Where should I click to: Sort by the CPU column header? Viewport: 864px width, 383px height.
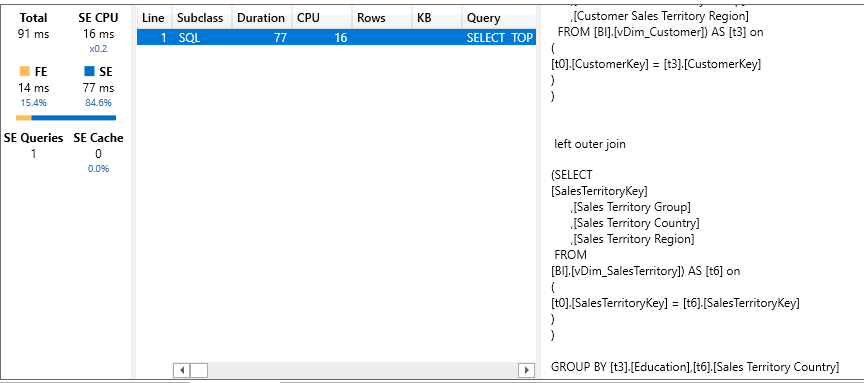click(322, 18)
